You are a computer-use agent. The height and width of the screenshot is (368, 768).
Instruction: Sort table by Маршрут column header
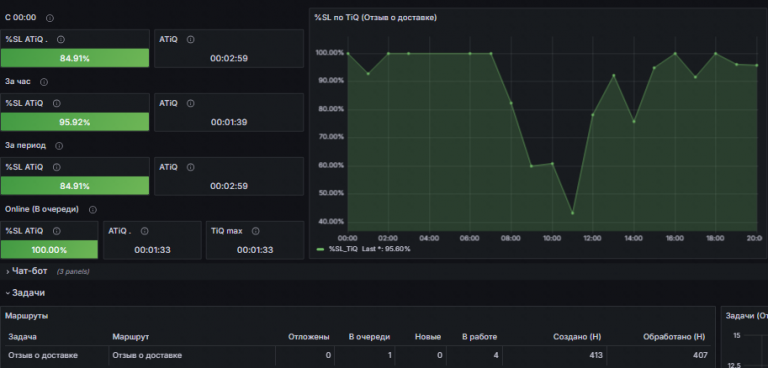130,337
